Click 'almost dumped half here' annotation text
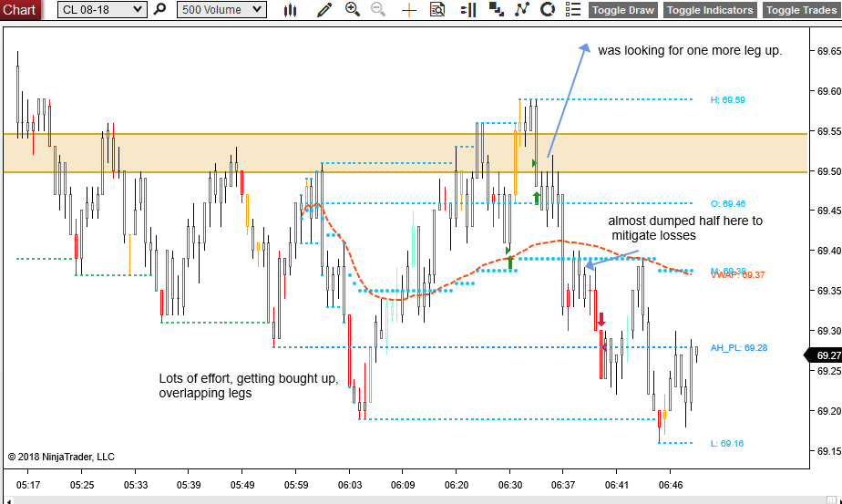The width and height of the screenshot is (842, 504). coord(684,228)
